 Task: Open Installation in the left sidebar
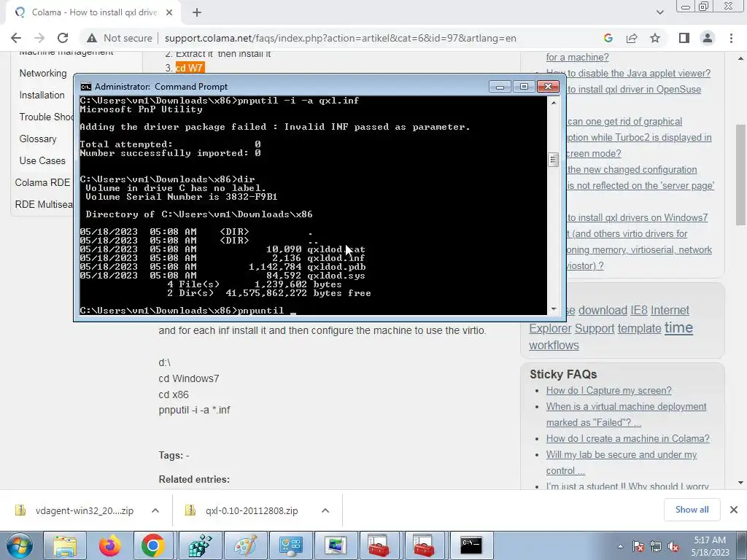coord(42,96)
